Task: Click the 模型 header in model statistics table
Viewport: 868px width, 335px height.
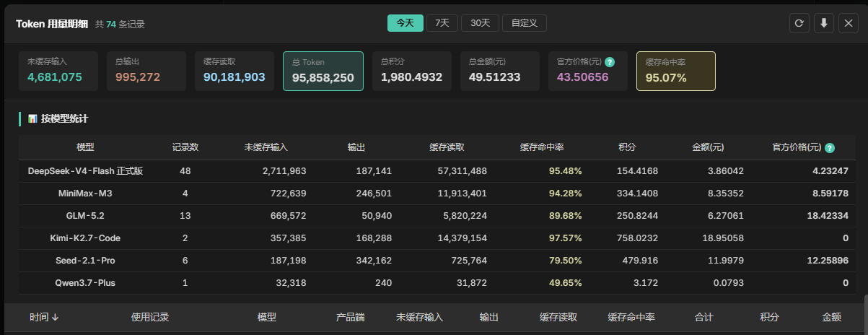Action: click(x=85, y=147)
